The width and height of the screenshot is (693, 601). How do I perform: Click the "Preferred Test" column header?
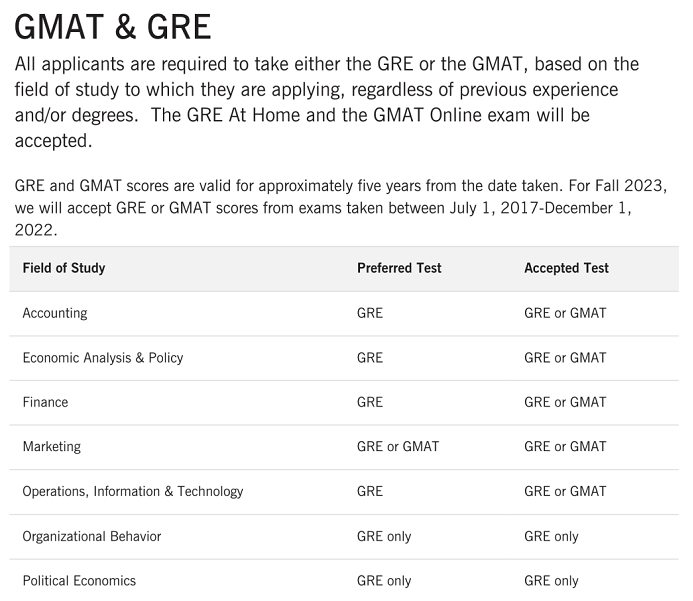[399, 268]
